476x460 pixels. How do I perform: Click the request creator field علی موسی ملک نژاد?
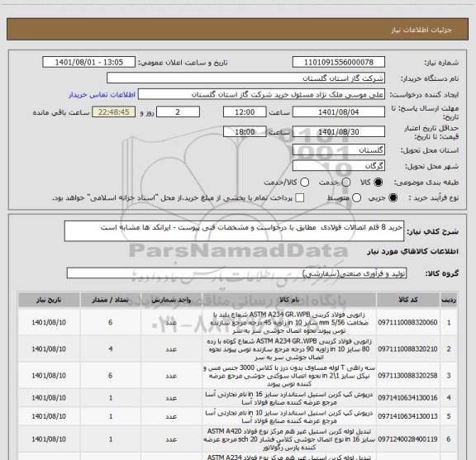(x=261, y=94)
